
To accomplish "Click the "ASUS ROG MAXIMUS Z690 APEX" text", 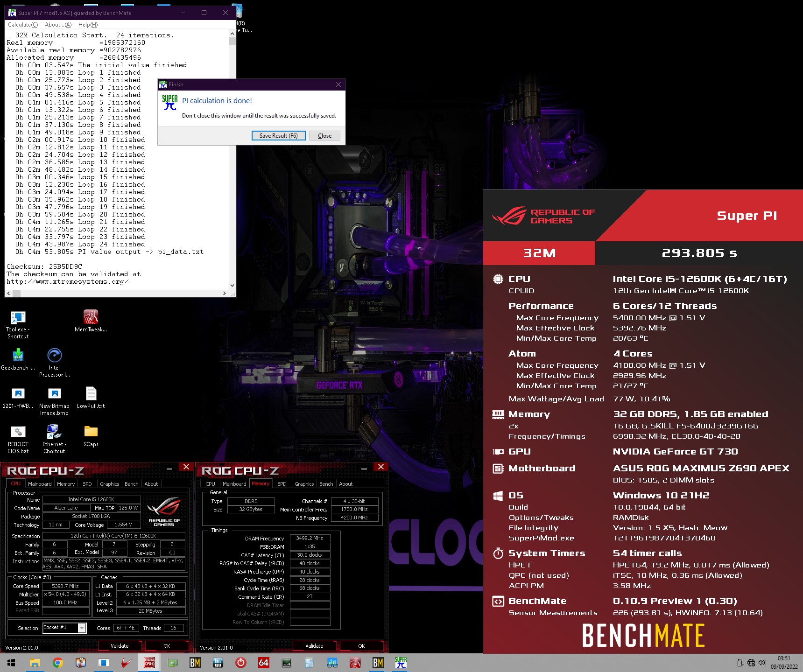I will pos(701,468).
